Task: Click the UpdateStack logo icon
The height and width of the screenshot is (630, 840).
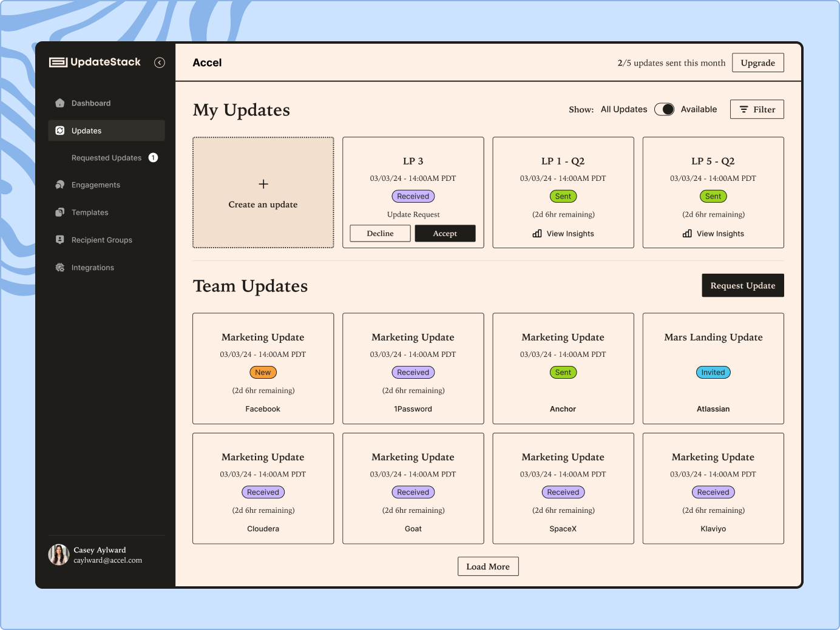Action: [58, 62]
